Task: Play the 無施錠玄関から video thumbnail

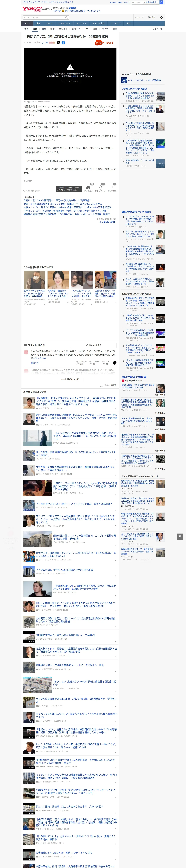Action: [x=29, y=637]
